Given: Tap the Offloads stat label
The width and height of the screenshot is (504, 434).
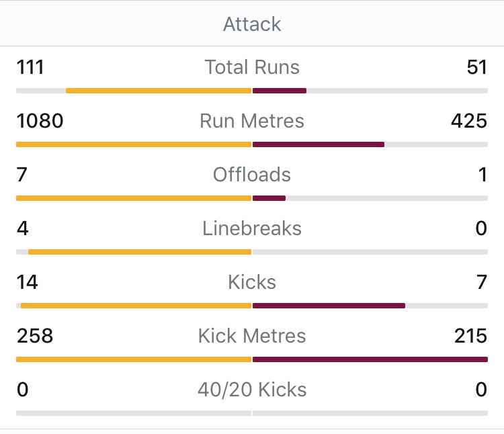Looking at the screenshot, I should 252,175.
